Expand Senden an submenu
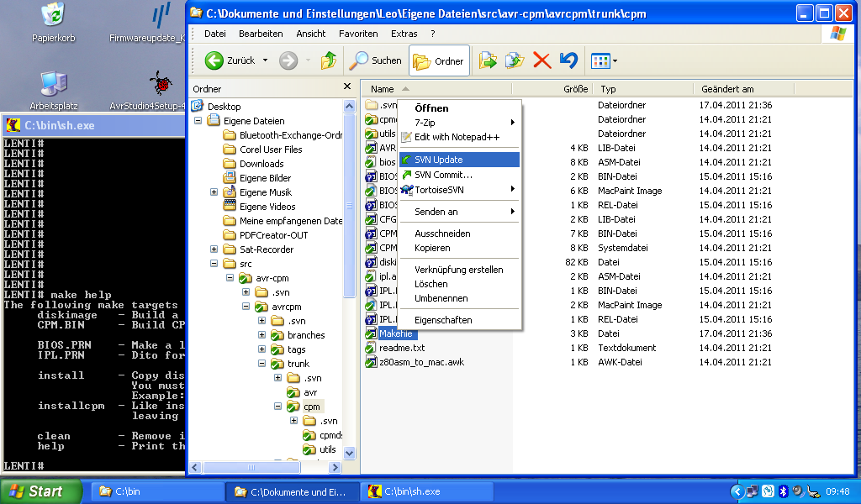Screen dimensions: 861x504 (x=459, y=212)
